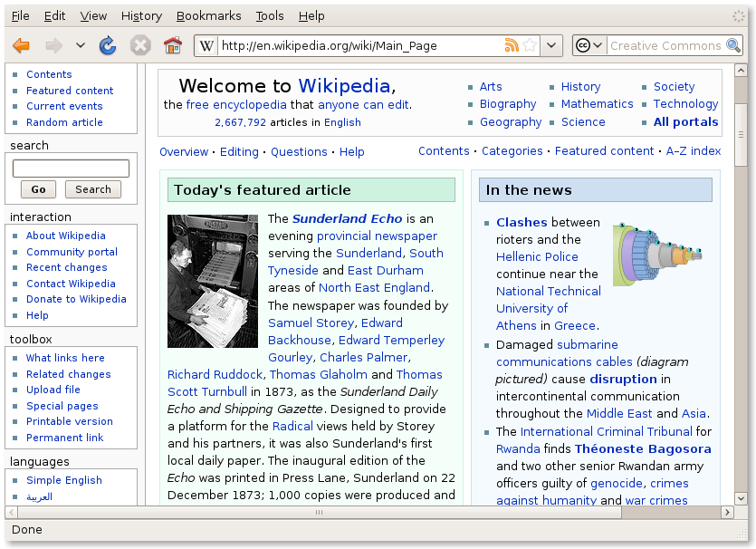Image resolution: width=756 pixels, height=549 pixels.
Task: Open the Théoneste Bagosora news link
Action: pos(643,449)
